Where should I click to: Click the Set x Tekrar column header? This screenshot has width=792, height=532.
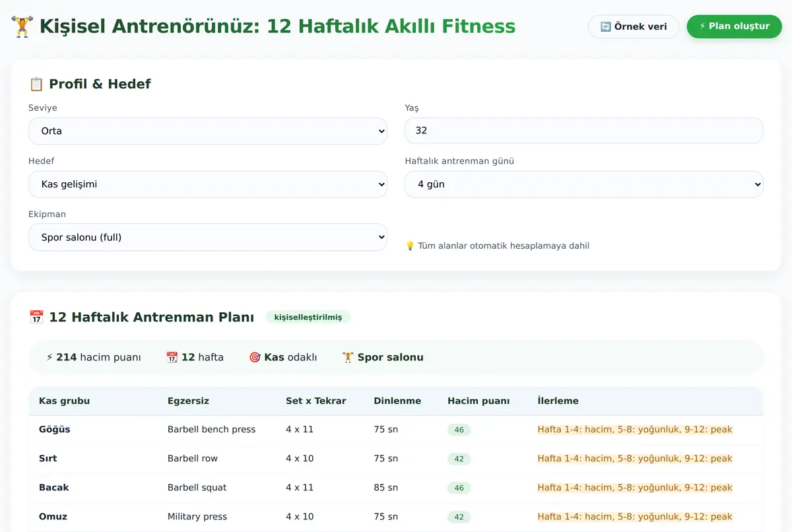(x=315, y=401)
